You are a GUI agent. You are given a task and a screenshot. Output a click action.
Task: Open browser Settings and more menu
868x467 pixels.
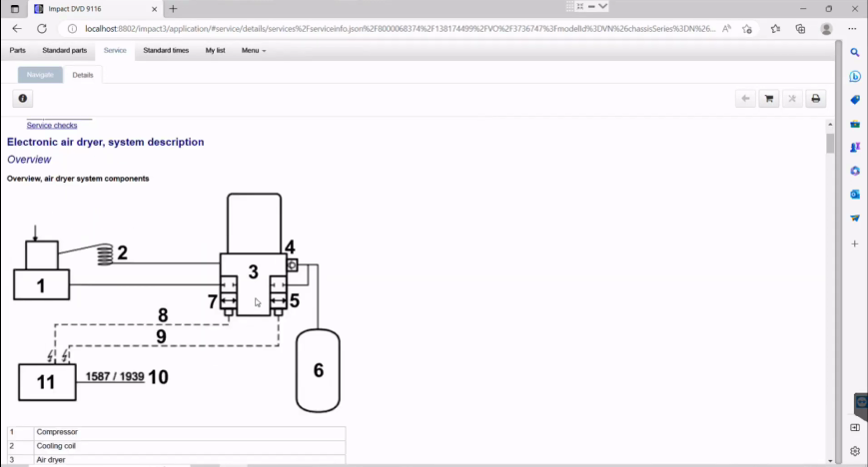coord(854,29)
